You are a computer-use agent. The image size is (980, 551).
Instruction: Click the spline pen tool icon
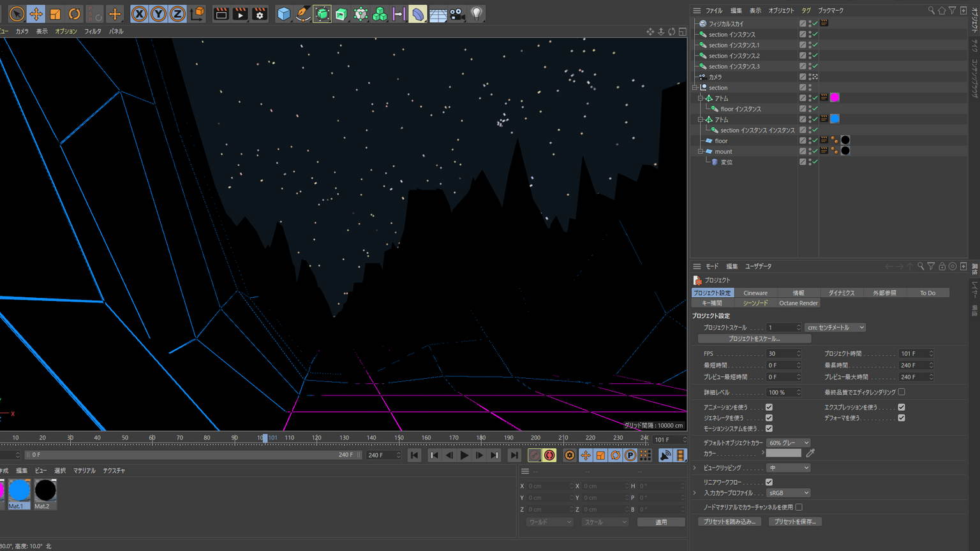point(303,13)
